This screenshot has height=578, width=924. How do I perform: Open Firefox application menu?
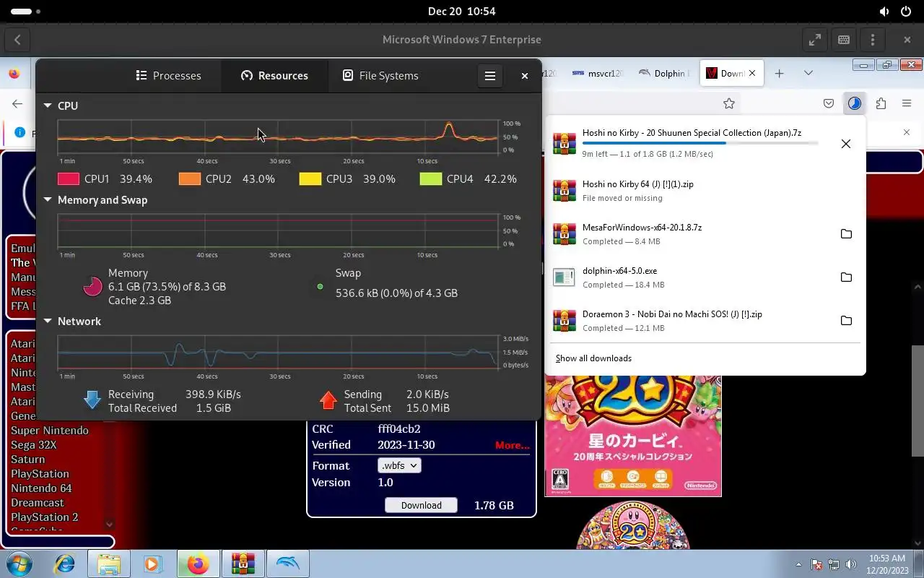(907, 103)
